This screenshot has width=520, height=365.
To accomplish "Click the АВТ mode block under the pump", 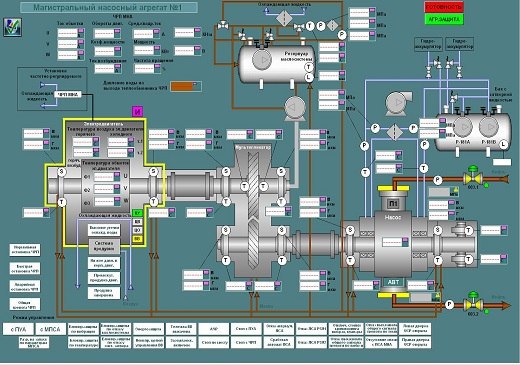I will [x=393, y=282].
